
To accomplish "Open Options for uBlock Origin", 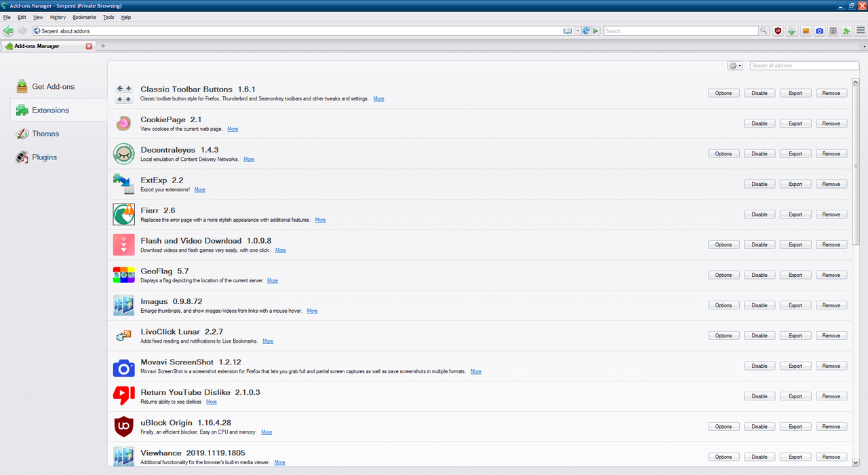I will click(x=724, y=427).
